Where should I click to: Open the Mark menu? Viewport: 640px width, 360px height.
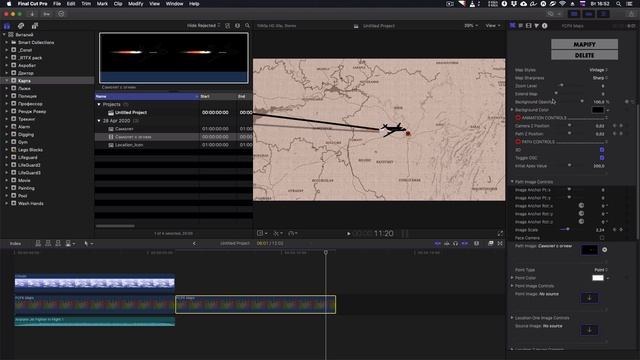102,4
